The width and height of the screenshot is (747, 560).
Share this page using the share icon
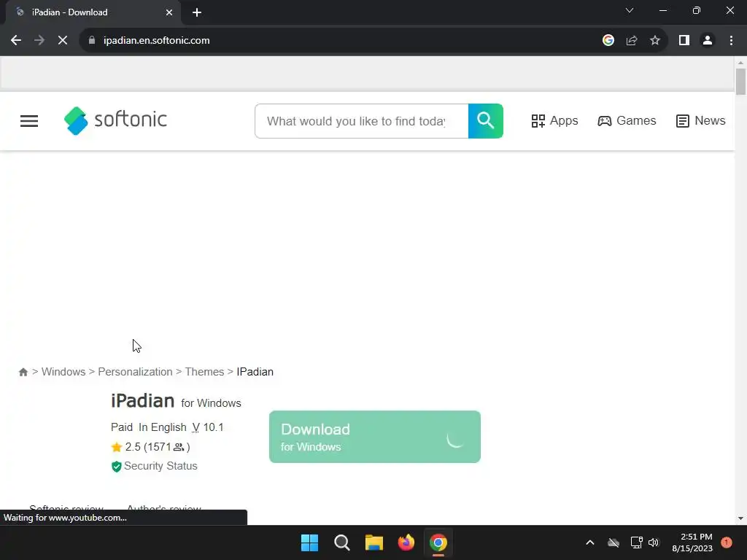pyautogui.click(x=632, y=41)
